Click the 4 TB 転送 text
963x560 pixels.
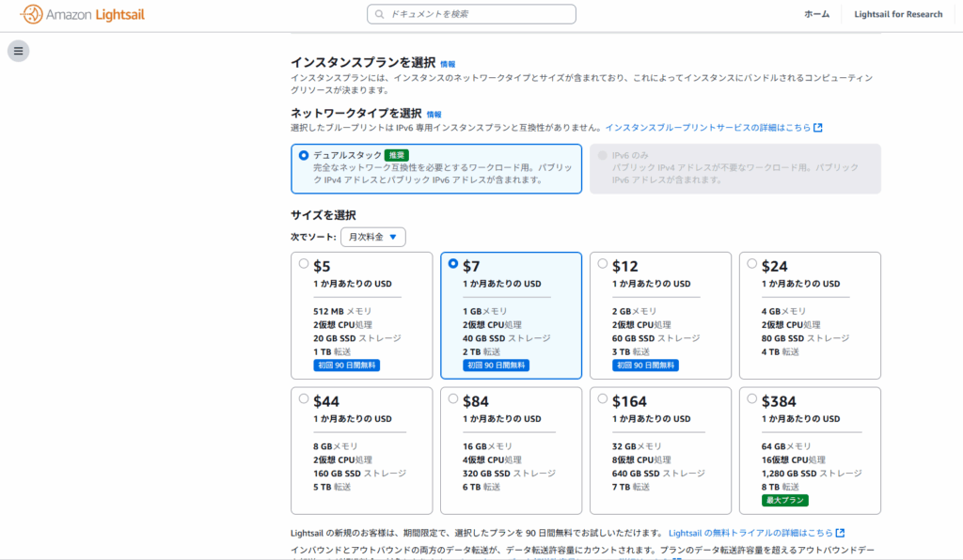(780, 351)
